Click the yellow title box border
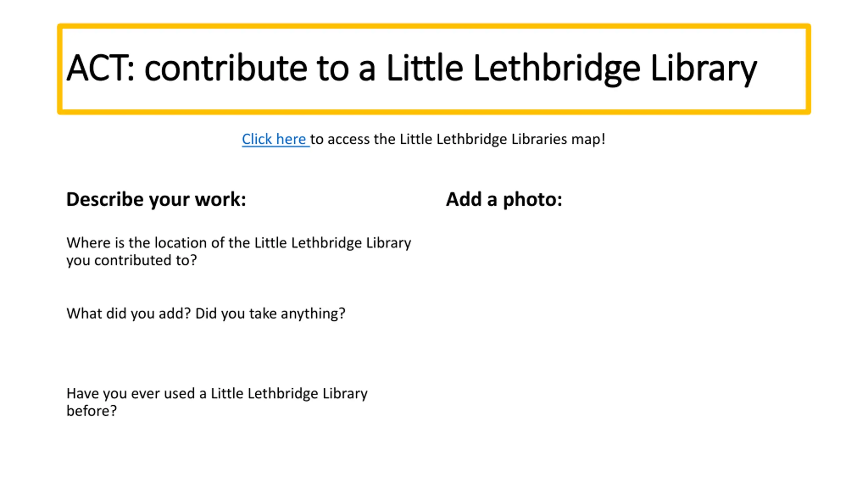The image size is (868, 488). 434,26
